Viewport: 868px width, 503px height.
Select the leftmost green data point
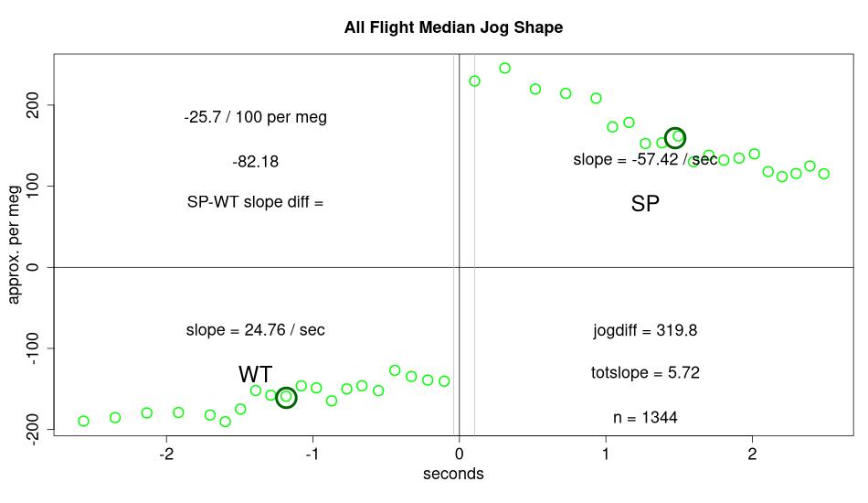click(83, 421)
